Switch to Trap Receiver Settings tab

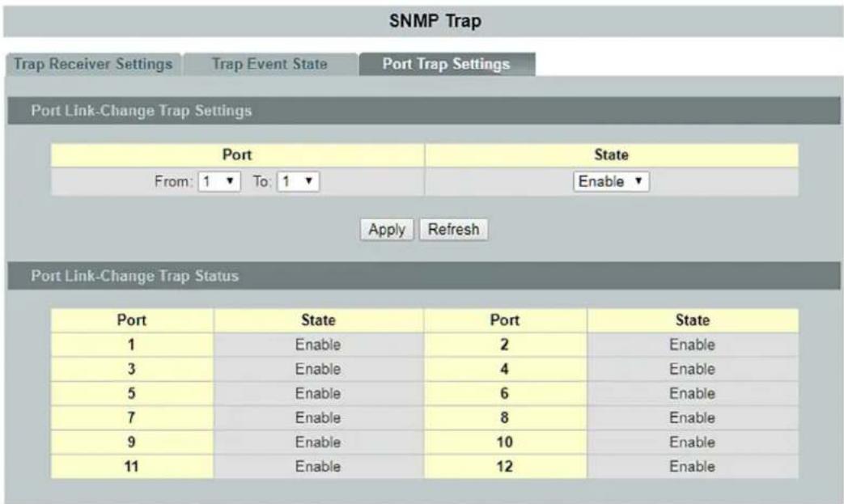tap(93, 64)
